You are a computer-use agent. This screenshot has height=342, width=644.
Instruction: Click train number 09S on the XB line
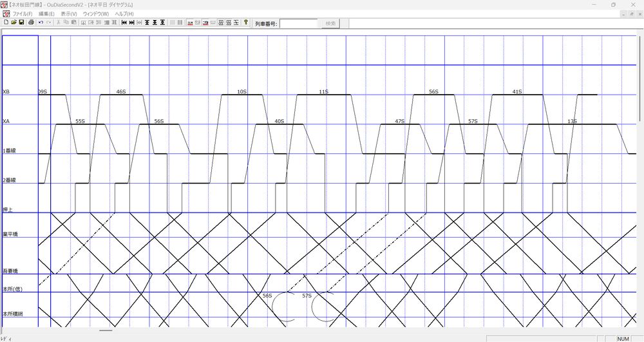pos(43,92)
